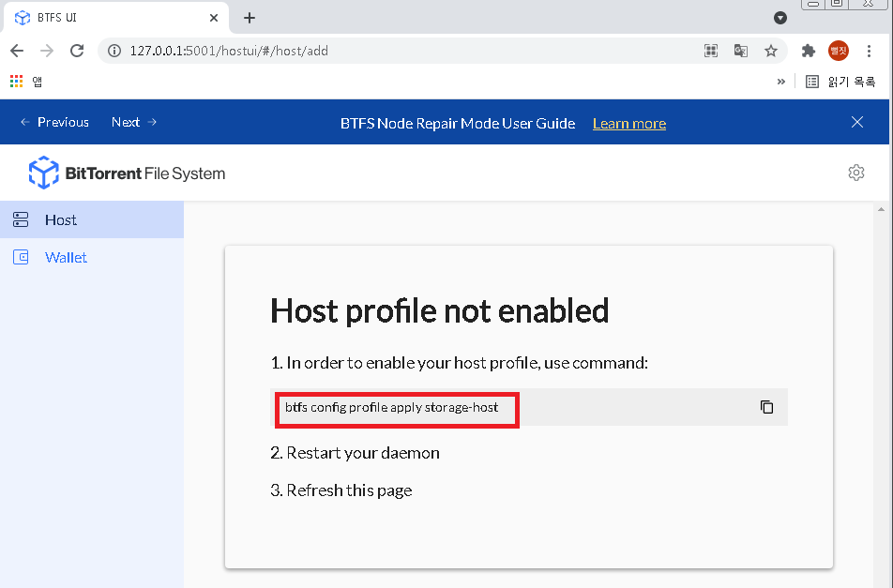Expand hidden bookmarks chevron
Image resolution: width=893 pixels, height=588 pixels.
coord(780,82)
